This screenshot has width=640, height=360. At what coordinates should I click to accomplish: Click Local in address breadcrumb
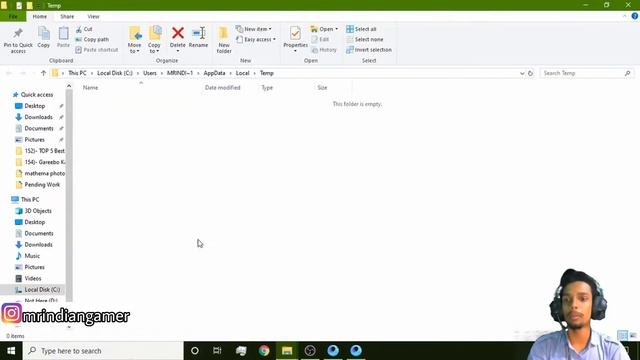(242, 73)
